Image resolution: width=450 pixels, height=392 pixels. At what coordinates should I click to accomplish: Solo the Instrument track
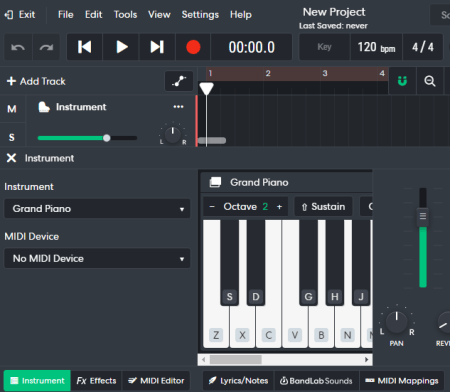coord(12,137)
